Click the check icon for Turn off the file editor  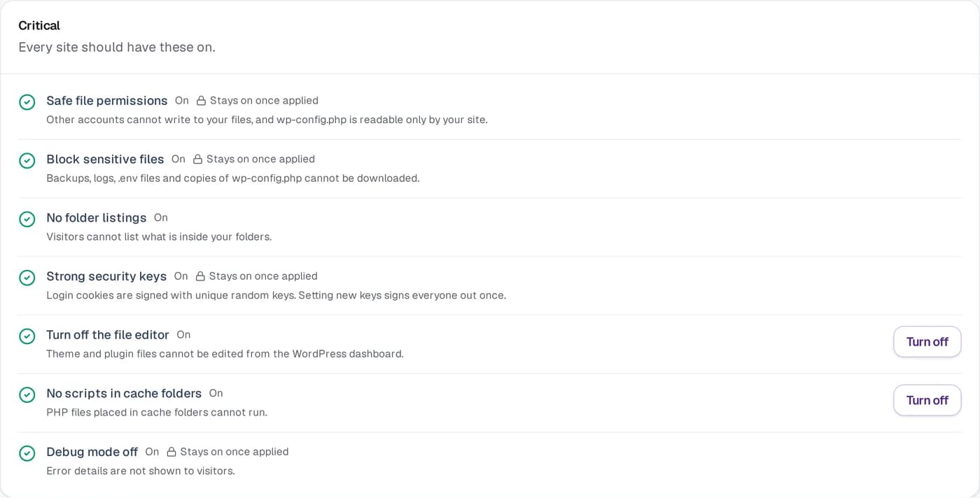pyautogui.click(x=27, y=336)
